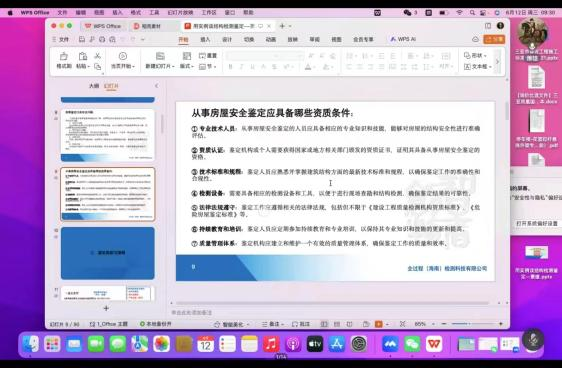Switch to slide sorter view icon

coord(337,324)
